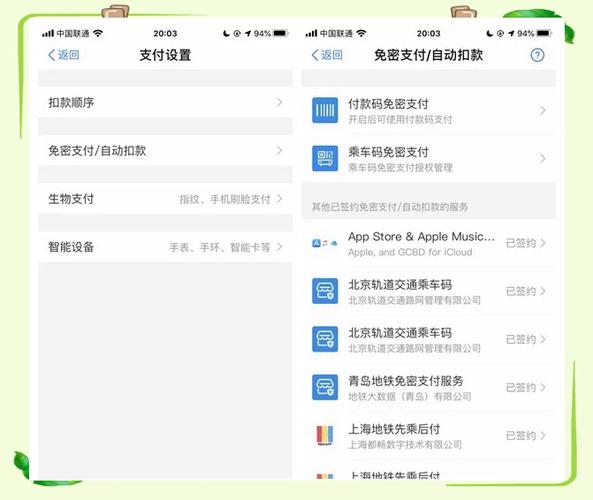This screenshot has width=593, height=500.
Task: Tap moon do-not-disturb icon in right status bar
Action: pyautogui.click(x=489, y=33)
